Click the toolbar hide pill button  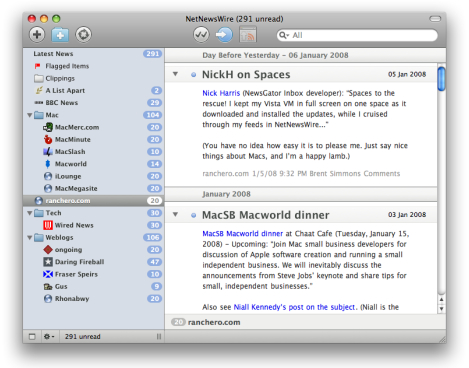point(435,19)
